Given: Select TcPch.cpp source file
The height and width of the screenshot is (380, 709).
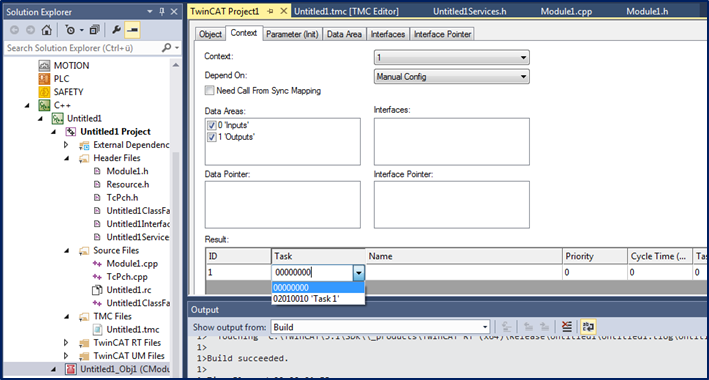Looking at the screenshot, I should point(127,276).
